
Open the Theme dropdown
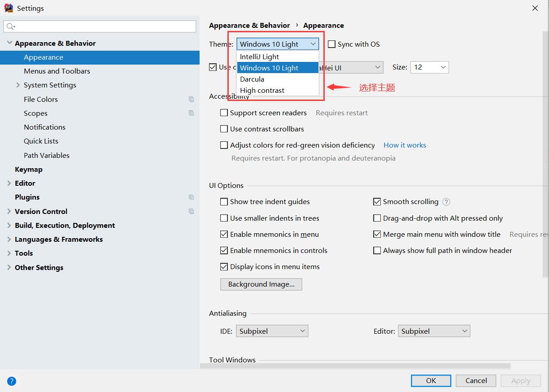coord(278,44)
